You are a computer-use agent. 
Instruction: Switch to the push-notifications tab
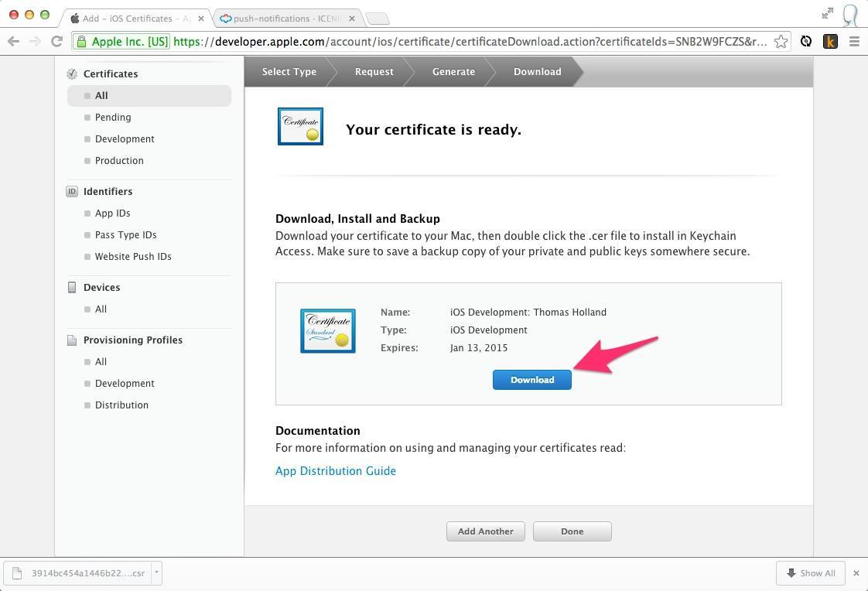click(285, 18)
